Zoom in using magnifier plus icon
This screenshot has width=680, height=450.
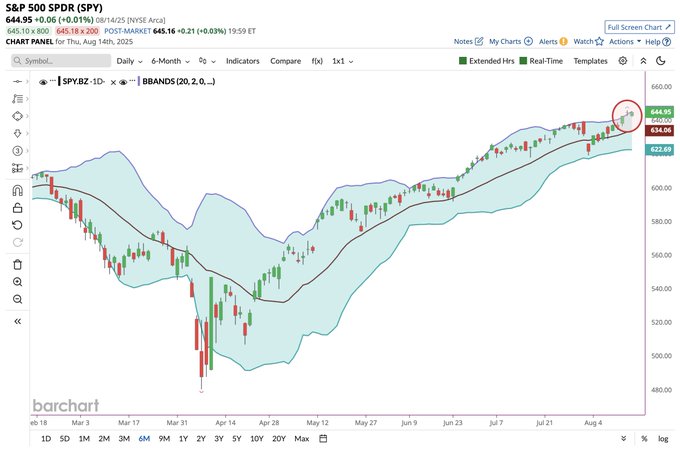click(x=17, y=282)
